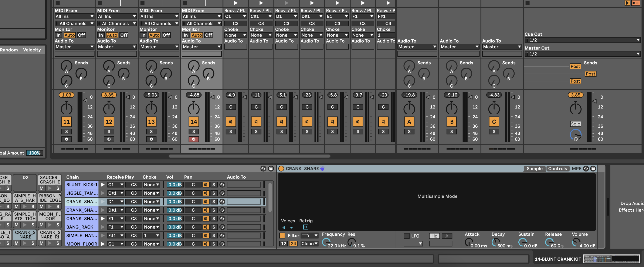Click the armed record button on track 14
This screenshot has height=267, width=644.
click(193, 139)
